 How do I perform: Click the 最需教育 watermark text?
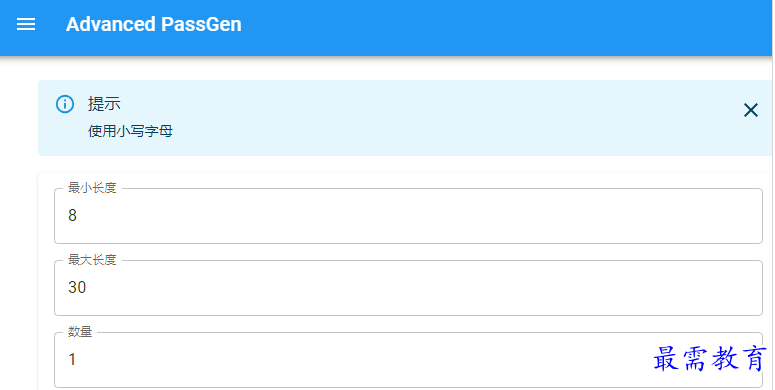[x=710, y=358]
